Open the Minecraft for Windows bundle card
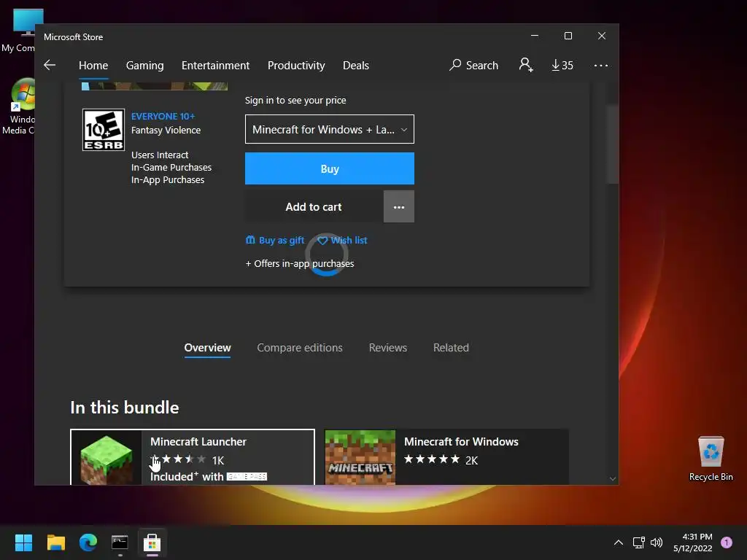 (x=447, y=457)
